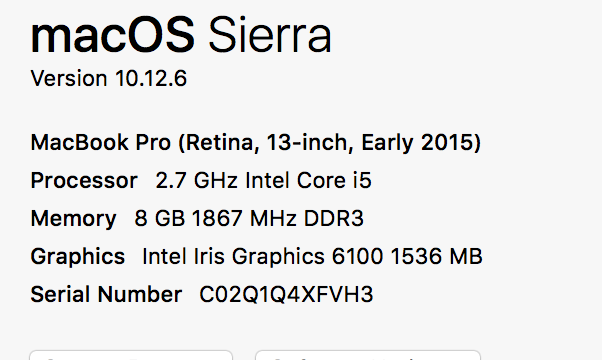Select the Intel Iris Graphics 6100 text
602x360 pixels.
click(263, 256)
